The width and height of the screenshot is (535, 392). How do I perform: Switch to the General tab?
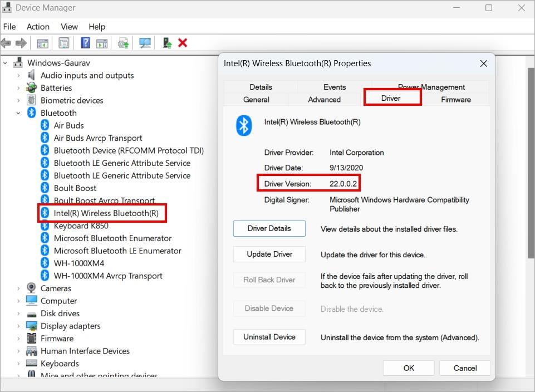click(256, 100)
